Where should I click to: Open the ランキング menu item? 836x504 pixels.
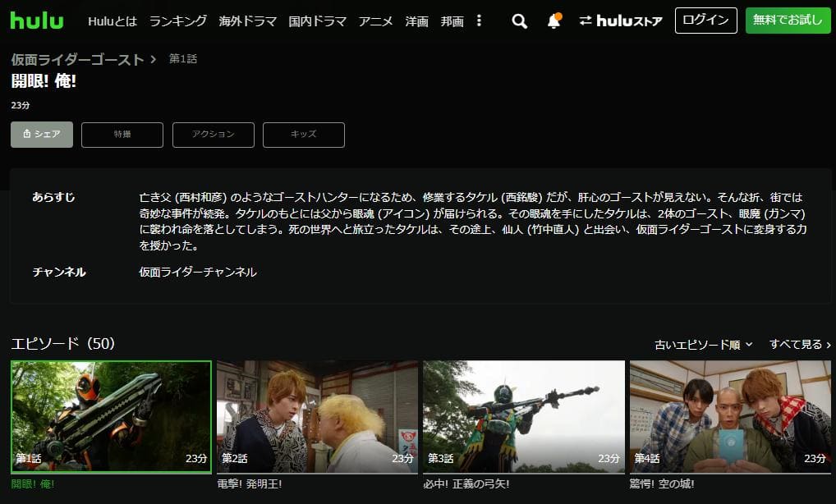(178, 21)
